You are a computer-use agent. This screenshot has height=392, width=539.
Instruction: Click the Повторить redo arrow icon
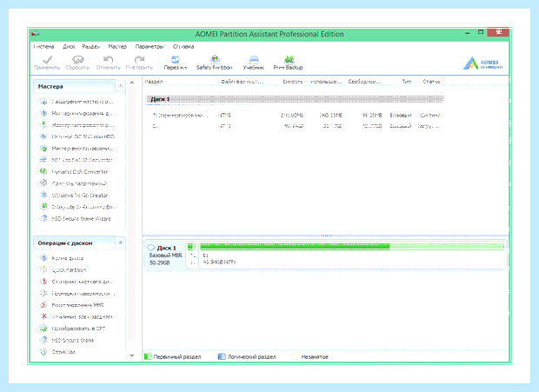pos(139,60)
